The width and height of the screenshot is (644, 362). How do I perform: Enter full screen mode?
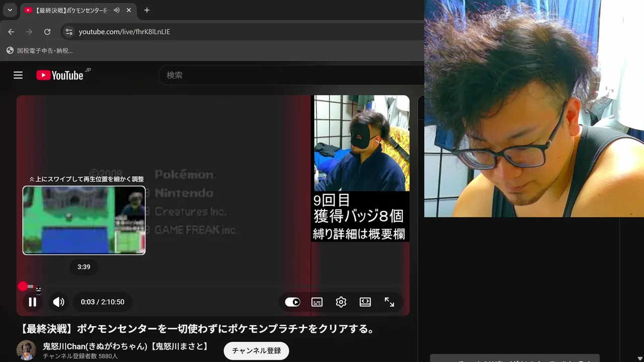pyautogui.click(x=389, y=302)
